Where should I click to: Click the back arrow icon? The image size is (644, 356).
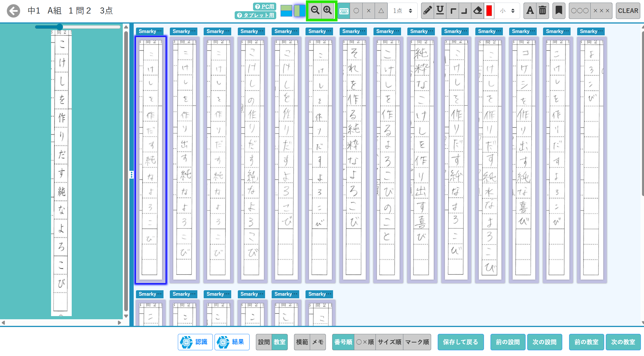tap(13, 11)
